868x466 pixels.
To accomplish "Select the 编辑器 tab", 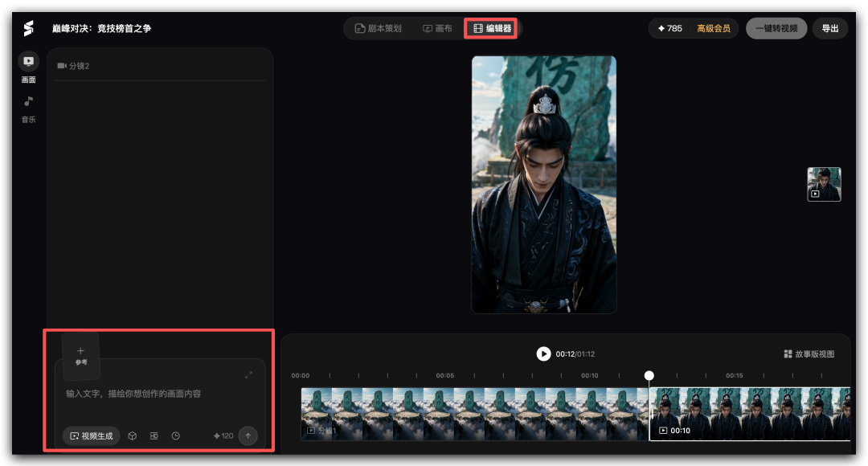I will [x=492, y=28].
